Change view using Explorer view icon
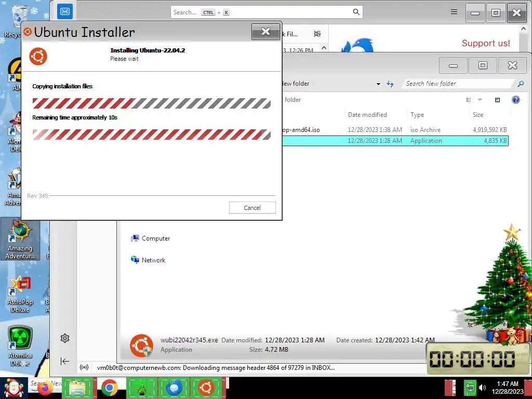Screen dimensions: 532x399 tap(469, 100)
